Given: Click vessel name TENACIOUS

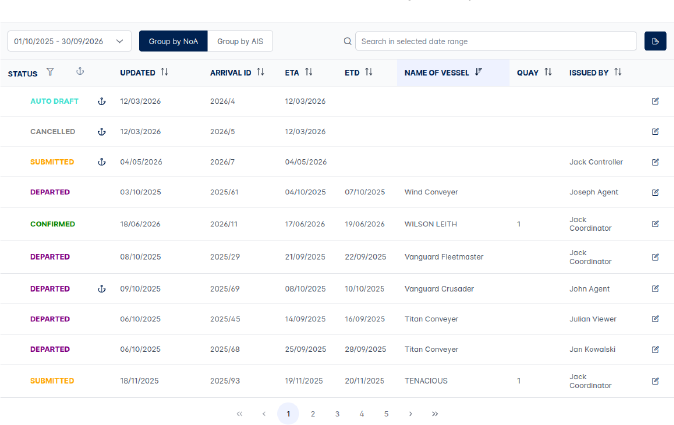Looking at the screenshot, I should click(426, 381).
